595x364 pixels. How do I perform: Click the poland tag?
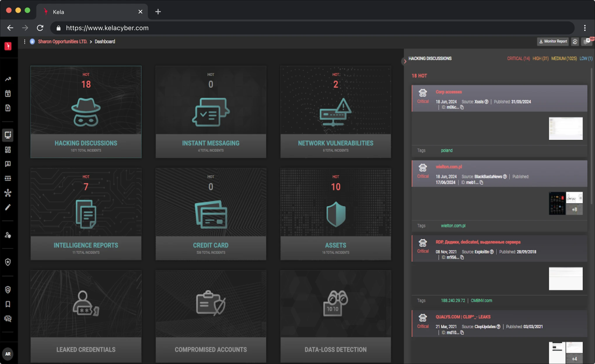click(447, 150)
